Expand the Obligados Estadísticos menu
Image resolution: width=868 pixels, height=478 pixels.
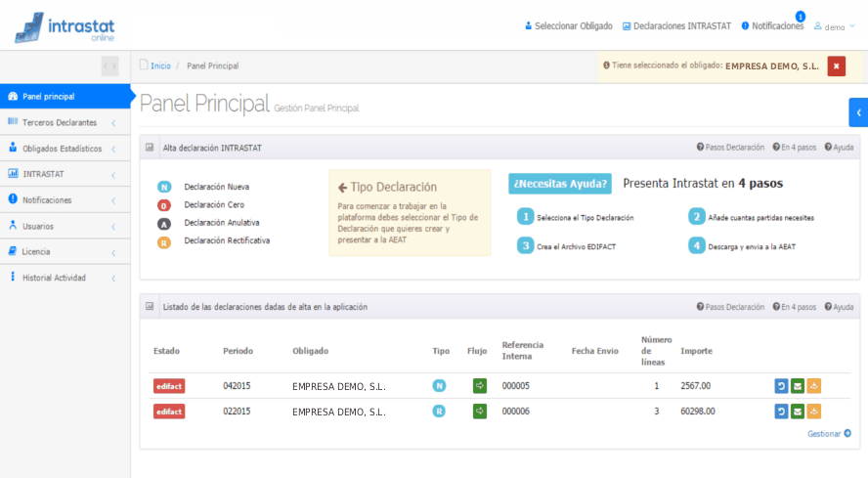point(65,149)
